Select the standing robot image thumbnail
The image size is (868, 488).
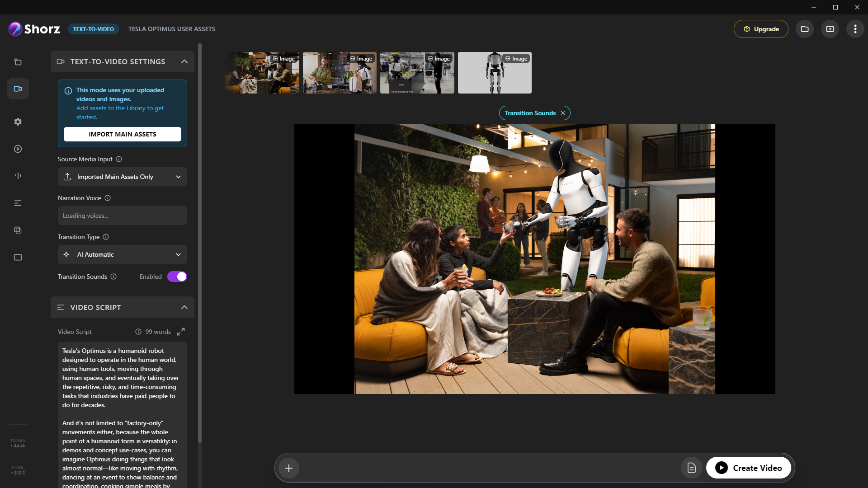click(494, 73)
